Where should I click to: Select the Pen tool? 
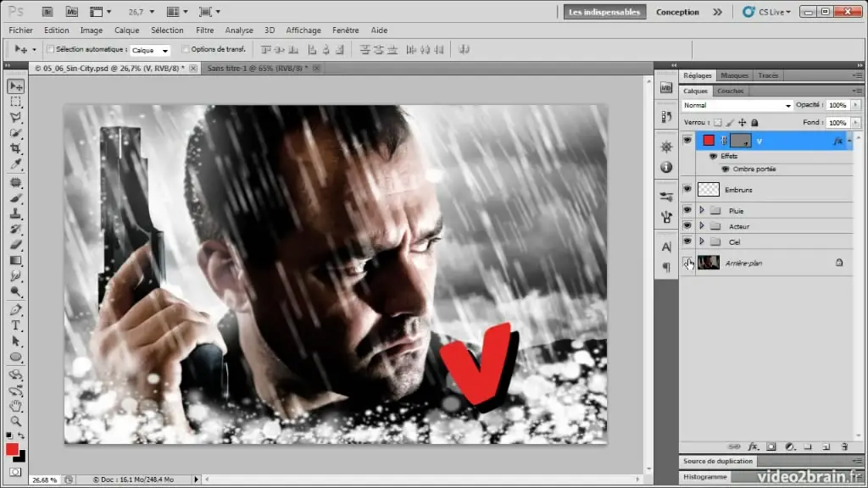tap(15, 310)
